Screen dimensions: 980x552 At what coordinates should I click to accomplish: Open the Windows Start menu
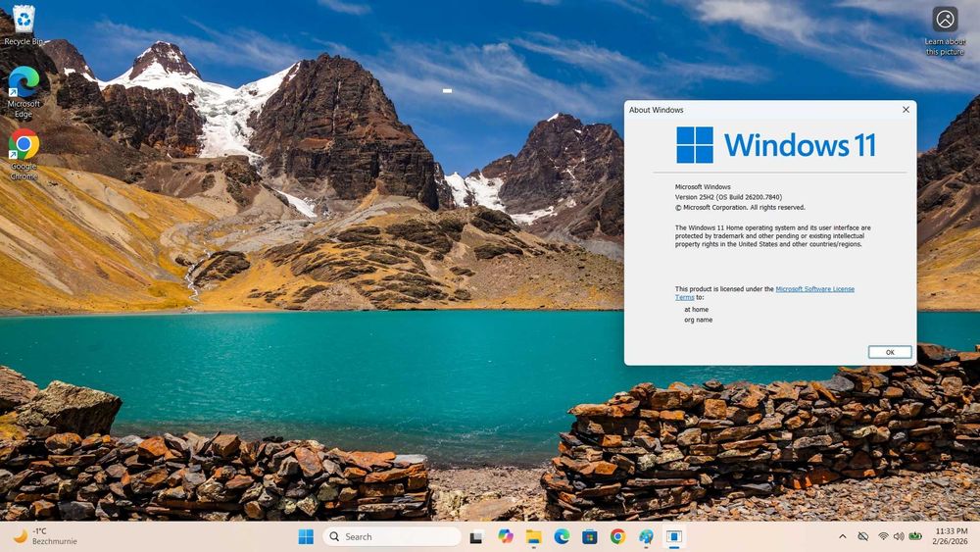(x=306, y=536)
